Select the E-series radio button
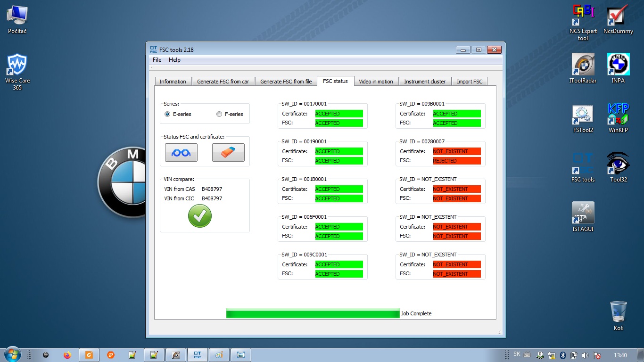The height and width of the screenshot is (362, 644). click(167, 114)
